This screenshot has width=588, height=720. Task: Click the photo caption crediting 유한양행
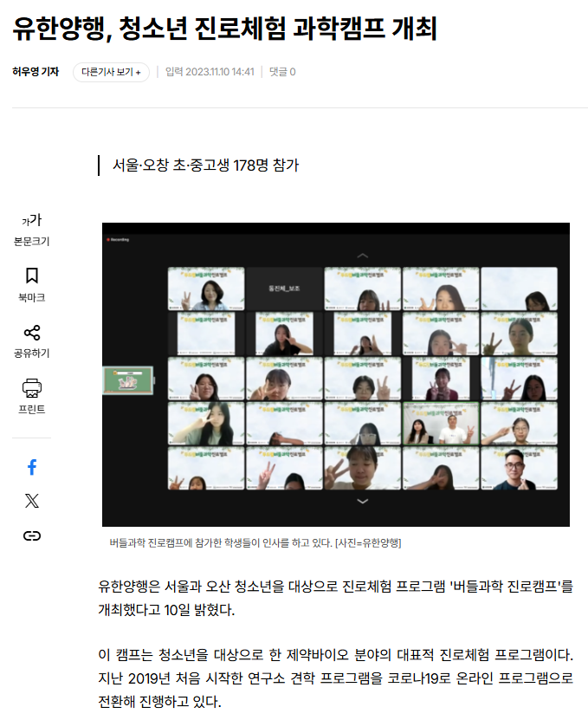pos(255,542)
